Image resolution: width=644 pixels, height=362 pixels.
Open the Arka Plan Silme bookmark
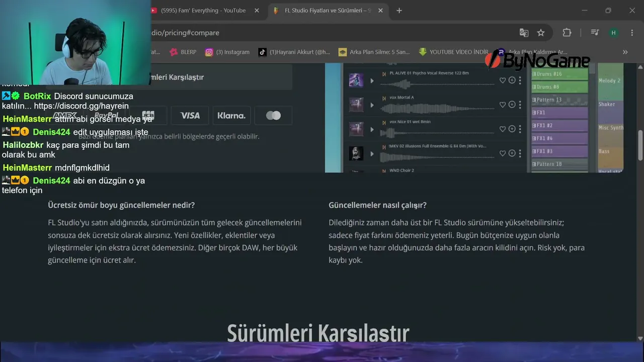point(374,52)
